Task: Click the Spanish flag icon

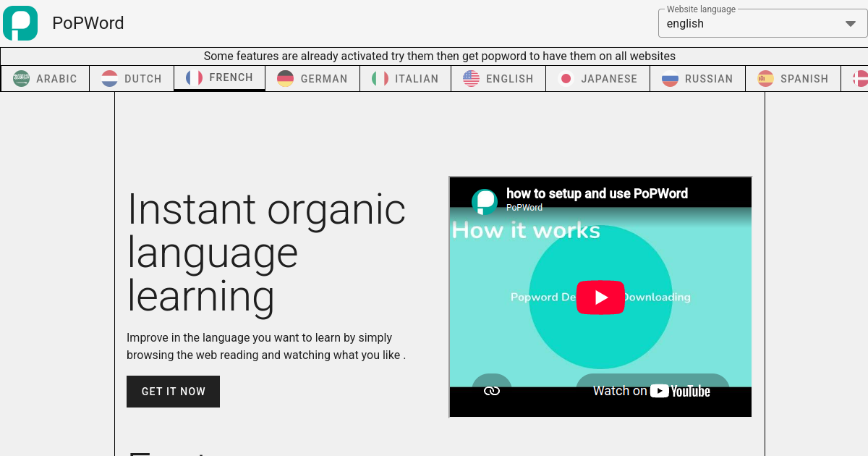Action: pos(766,79)
